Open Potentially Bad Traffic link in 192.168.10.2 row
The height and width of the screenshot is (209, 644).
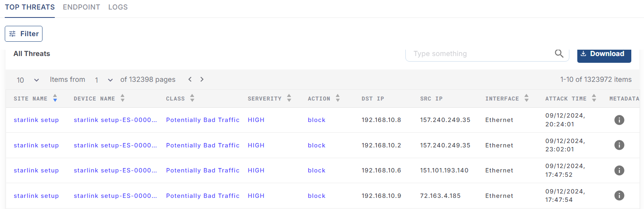pos(202,145)
